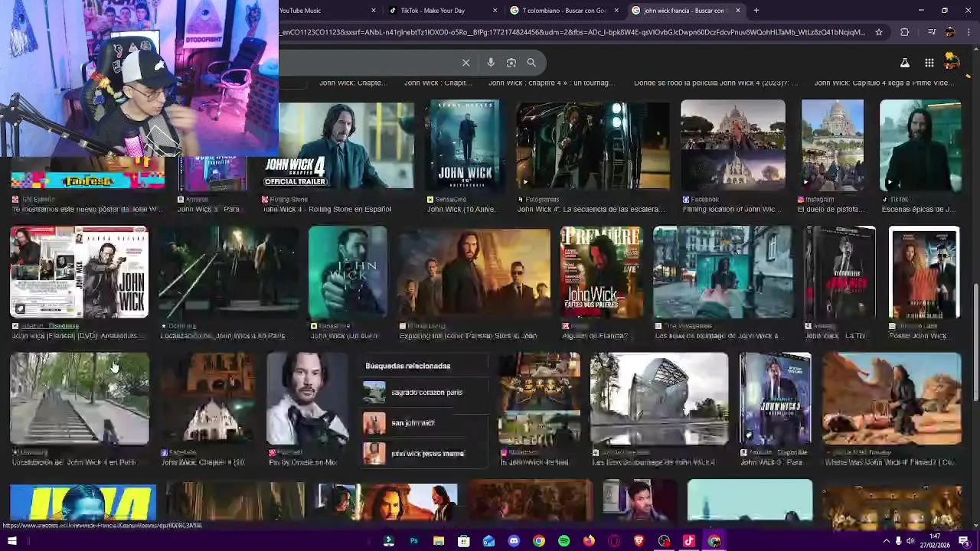Switch to 7 colombiano search tab

[563, 11]
